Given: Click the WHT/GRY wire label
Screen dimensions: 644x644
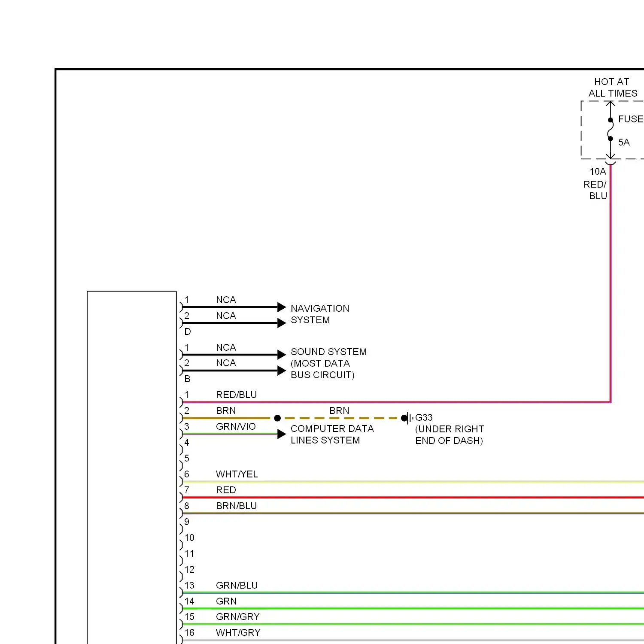Looking at the screenshot, I should [238, 632].
